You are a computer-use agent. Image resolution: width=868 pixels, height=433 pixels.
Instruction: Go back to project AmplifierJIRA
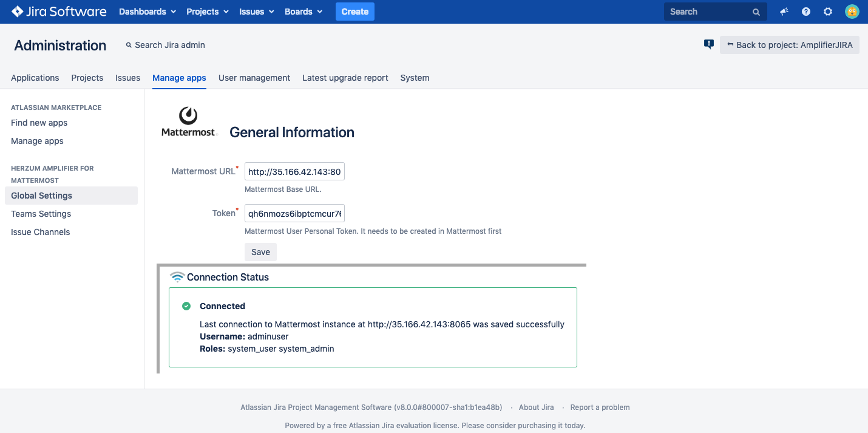pyautogui.click(x=789, y=45)
